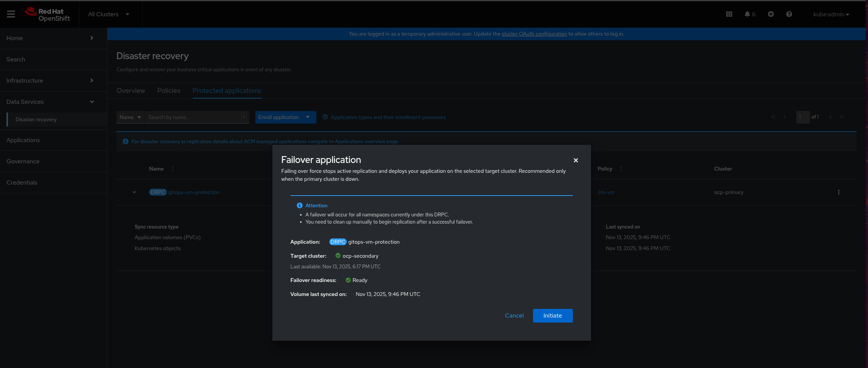The image size is (868, 368).
Task: Click the info icon beside enrollment processes link
Action: (x=325, y=117)
